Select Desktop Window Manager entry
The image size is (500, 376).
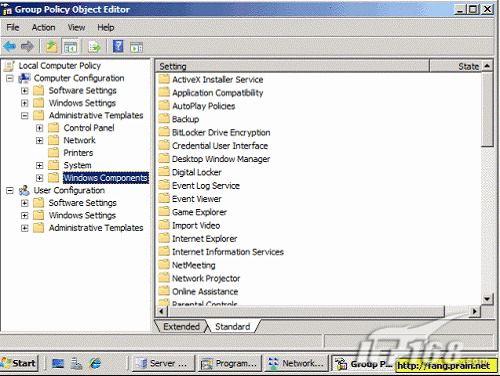click(221, 159)
